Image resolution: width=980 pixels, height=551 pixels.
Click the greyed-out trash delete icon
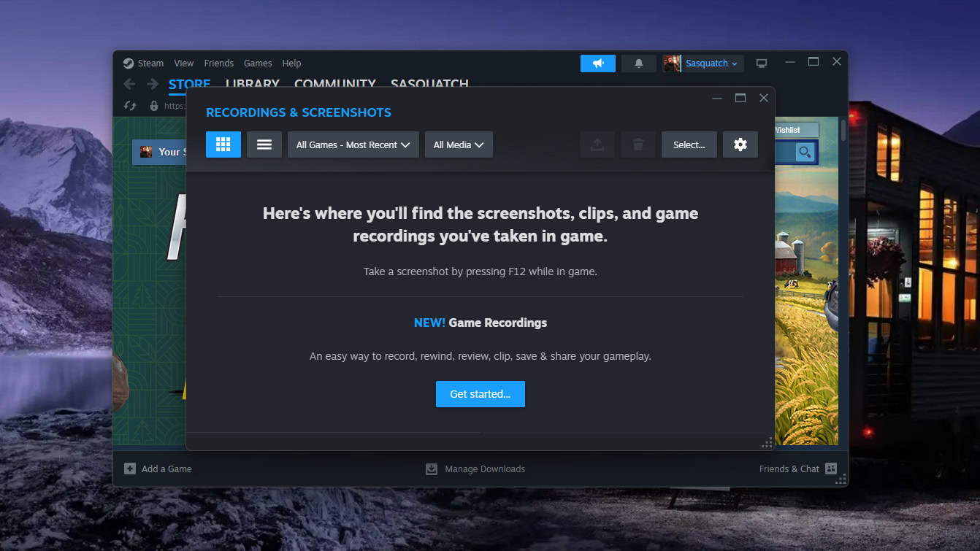coord(638,145)
